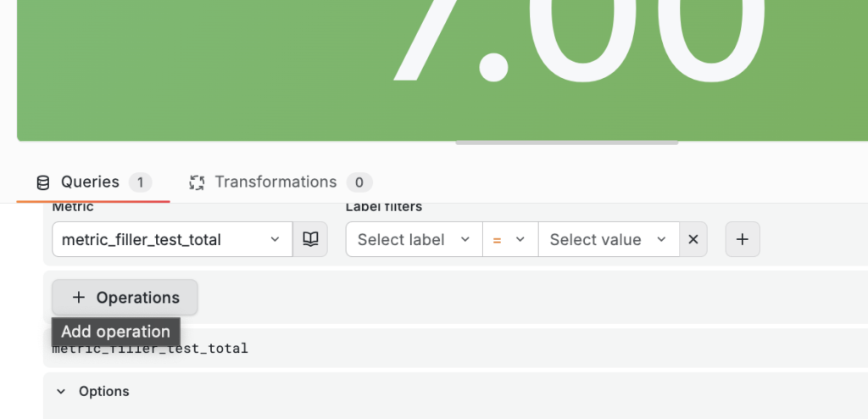Click the Options collapse chevron icon
Image resolution: width=868 pixels, height=419 pixels.
tap(61, 392)
